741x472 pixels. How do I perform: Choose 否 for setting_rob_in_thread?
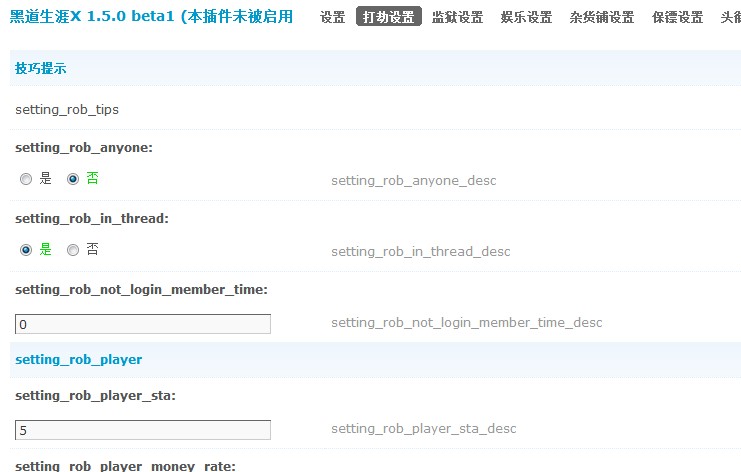pos(73,250)
